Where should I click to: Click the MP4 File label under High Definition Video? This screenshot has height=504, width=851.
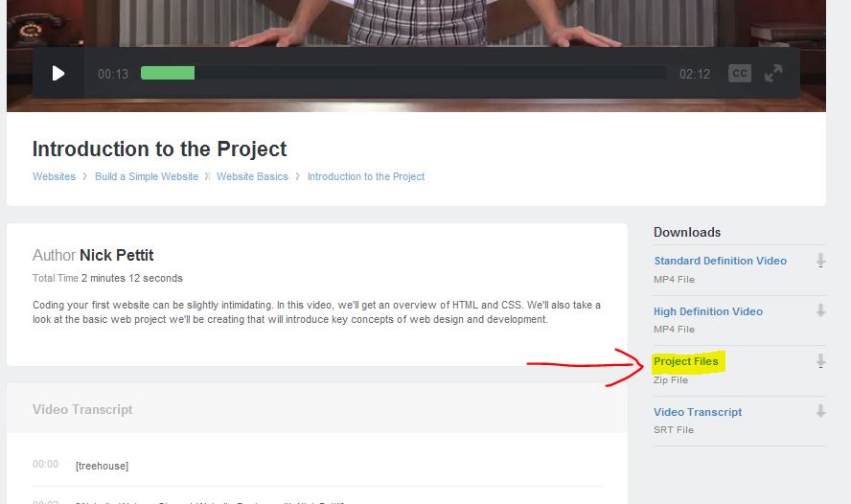[x=674, y=330]
